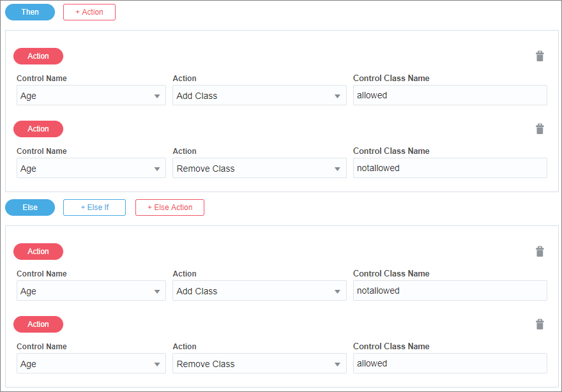Image resolution: width=562 pixels, height=392 pixels.
Task: Edit the 'allowed' class name field in Then
Action: pyautogui.click(x=450, y=95)
